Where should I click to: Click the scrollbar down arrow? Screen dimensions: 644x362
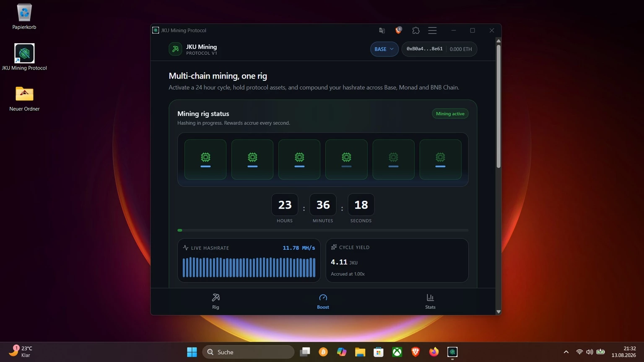coord(499,311)
